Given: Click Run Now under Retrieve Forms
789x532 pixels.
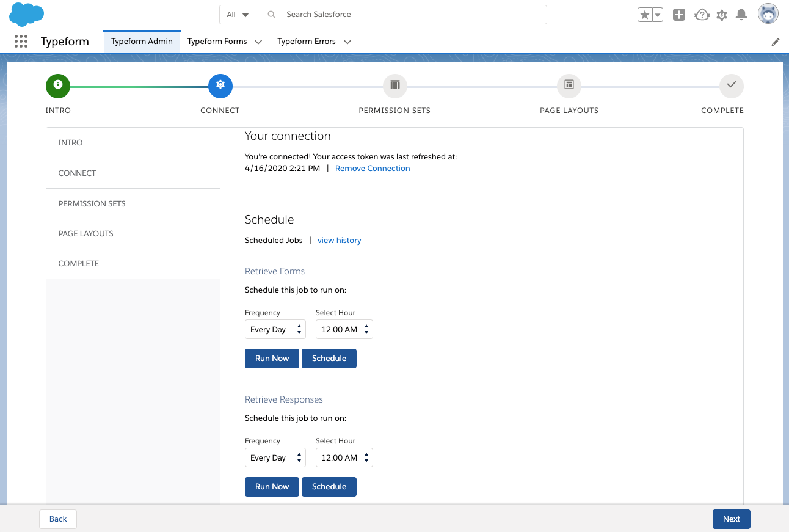Looking at the screenshot, I should [272, 359].
